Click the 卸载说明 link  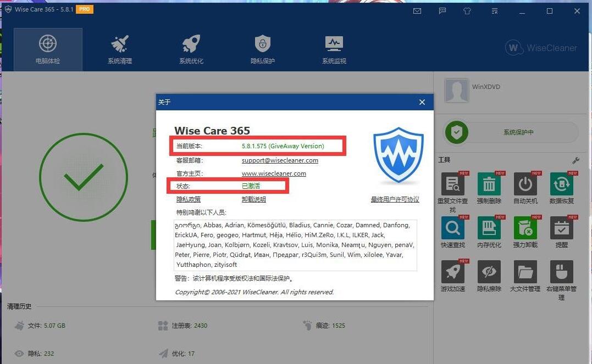tap(254, 199)
